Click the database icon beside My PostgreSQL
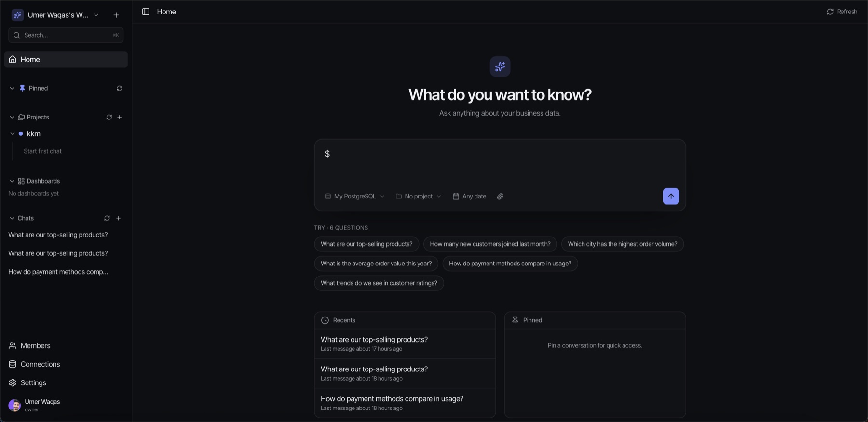Screen dimensions: 868x422 click(x=328, y=196)
